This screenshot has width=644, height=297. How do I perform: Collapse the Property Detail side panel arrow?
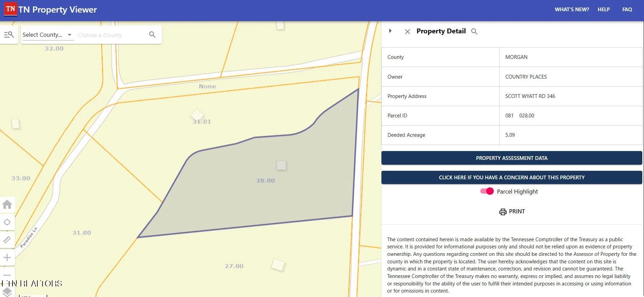click(390, 31)
